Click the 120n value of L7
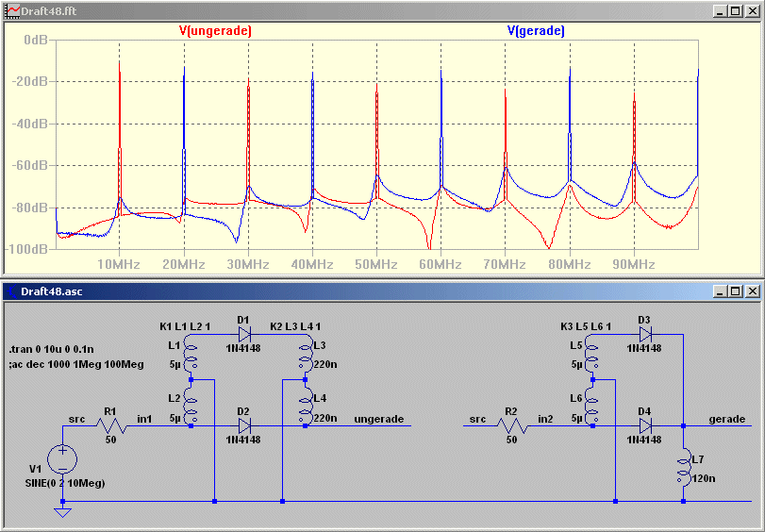 [704, 479]
